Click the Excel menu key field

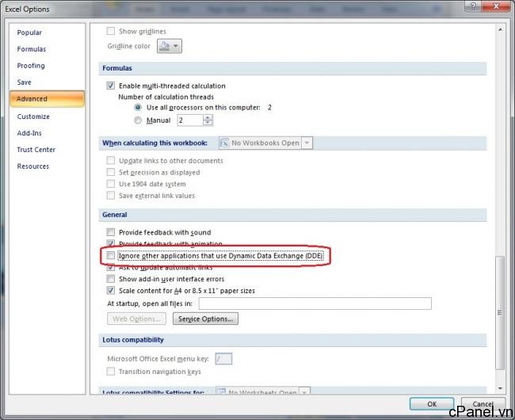pos(223,359)
